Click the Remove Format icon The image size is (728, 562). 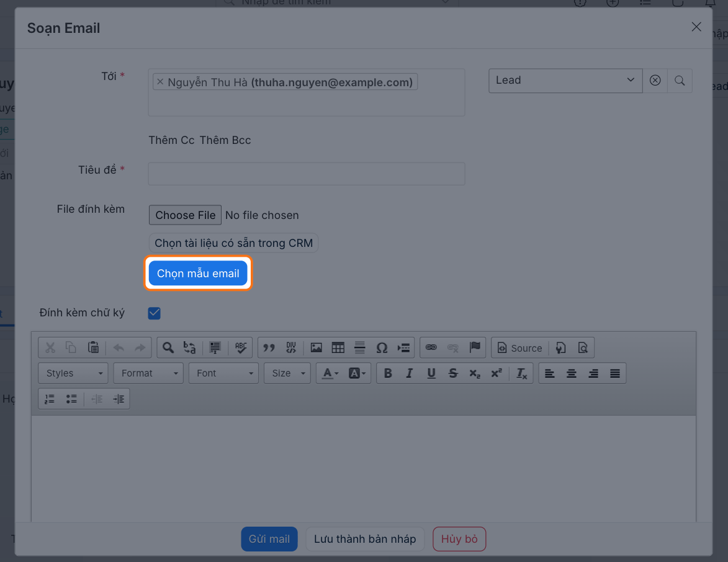coord(522,373)
